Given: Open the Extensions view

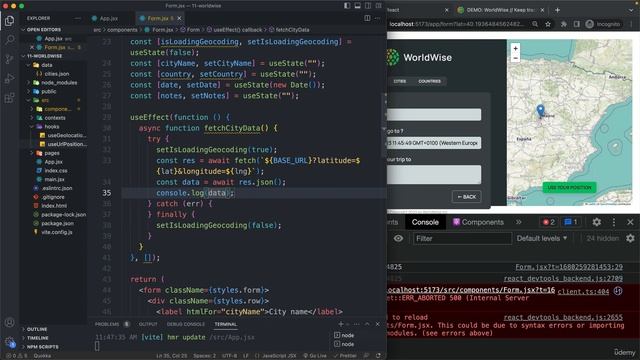Looking at the screenshot, I should pos(9,98).
